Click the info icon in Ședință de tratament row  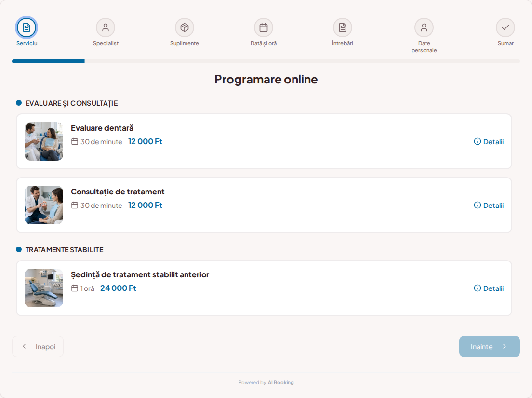click(478, 288)
